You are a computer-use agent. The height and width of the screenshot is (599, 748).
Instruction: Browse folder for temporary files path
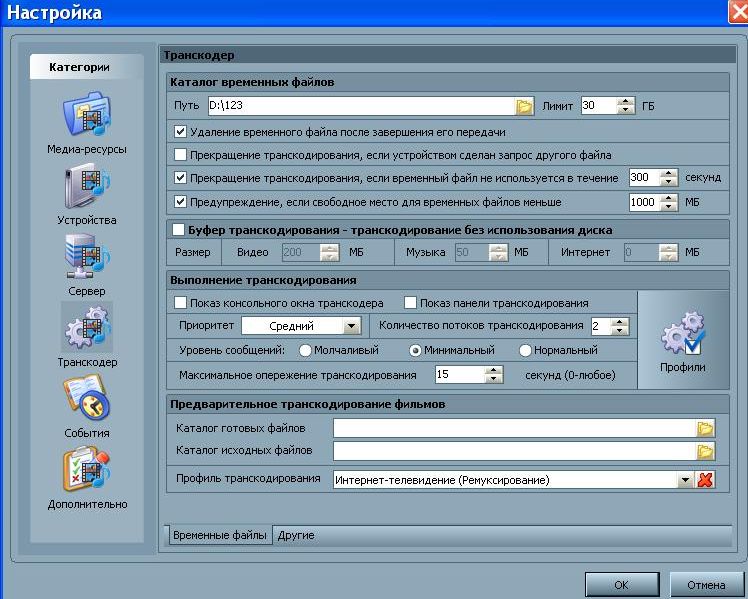pyautogui.click(x=524, y=105)
